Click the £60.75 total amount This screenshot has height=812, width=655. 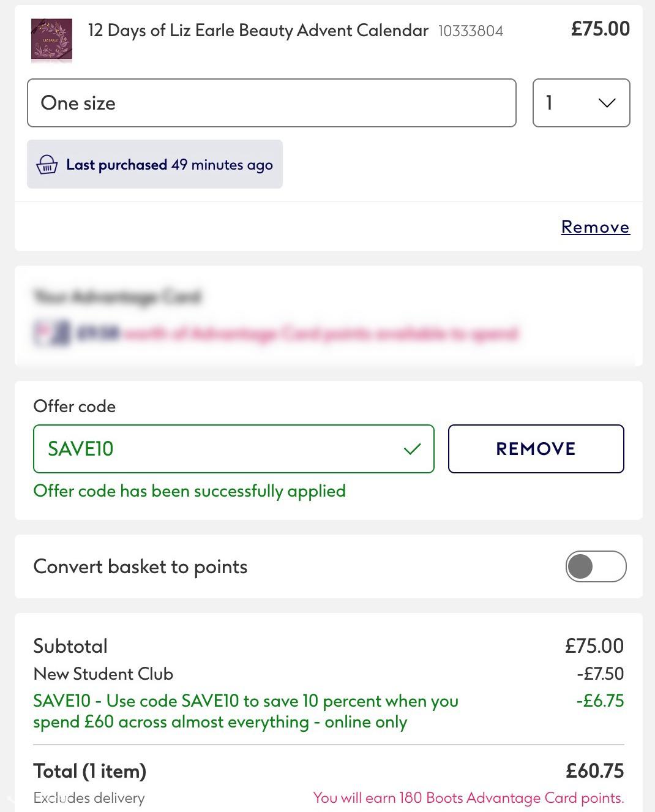pyautogui.click(x=594, y=770)
